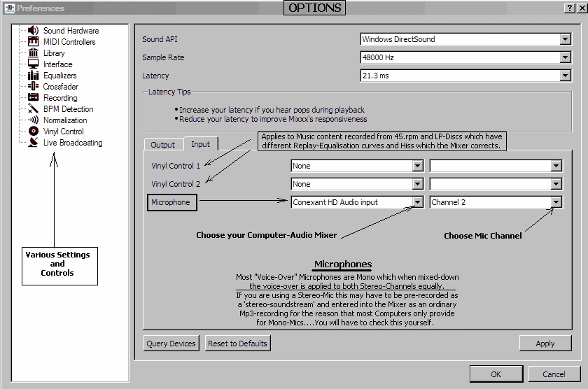Click the Equalizers bars icon
The image size is (588, 389).
[33, 76]
